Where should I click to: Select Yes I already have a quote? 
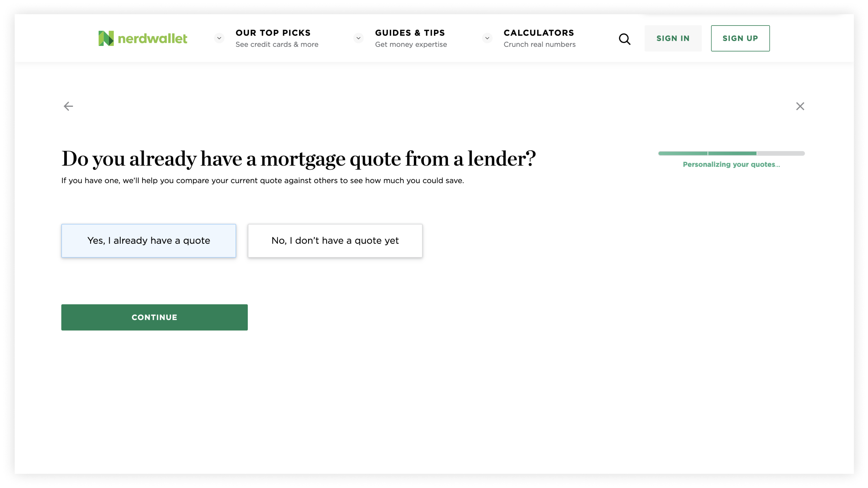[x=149, y=241]
